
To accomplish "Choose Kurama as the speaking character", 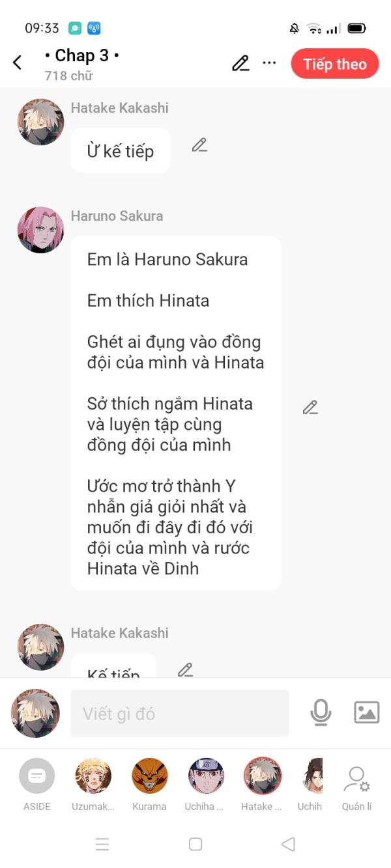I will coord(150,785).
